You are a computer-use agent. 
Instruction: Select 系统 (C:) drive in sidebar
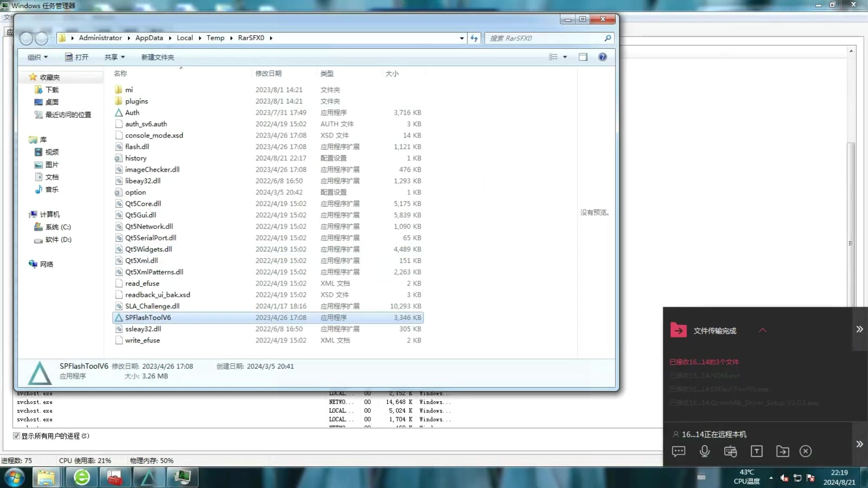(x=53, y=227)
